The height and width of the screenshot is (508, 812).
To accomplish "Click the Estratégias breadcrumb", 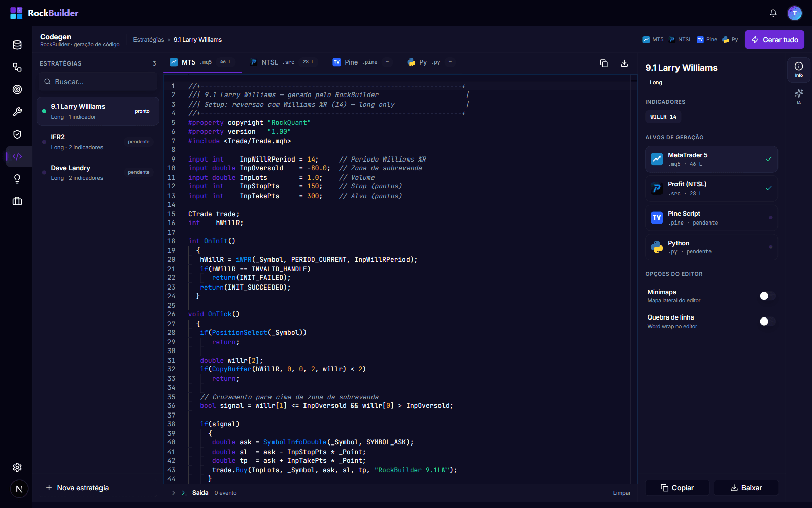I will coord(149,40).
